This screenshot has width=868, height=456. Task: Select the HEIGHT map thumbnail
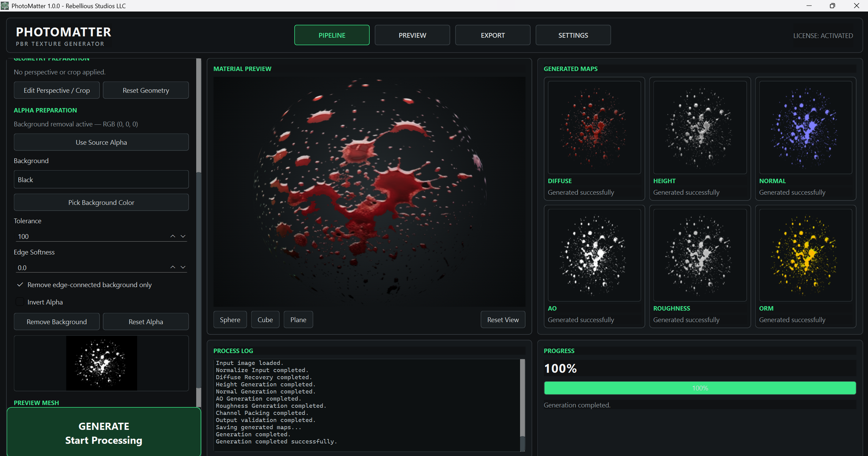coord(700,127)
